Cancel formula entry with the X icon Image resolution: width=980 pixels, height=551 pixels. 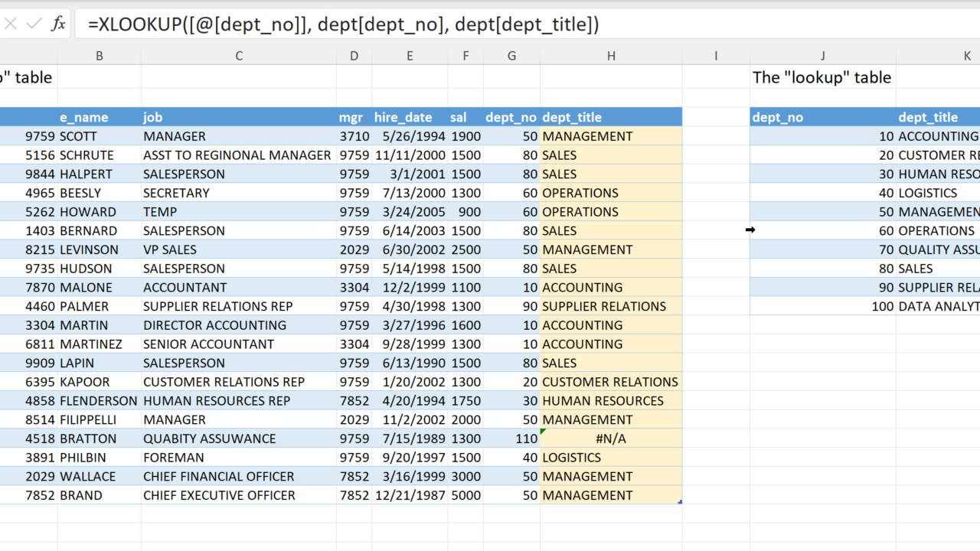pyautogui.click(x=11, y=24)
